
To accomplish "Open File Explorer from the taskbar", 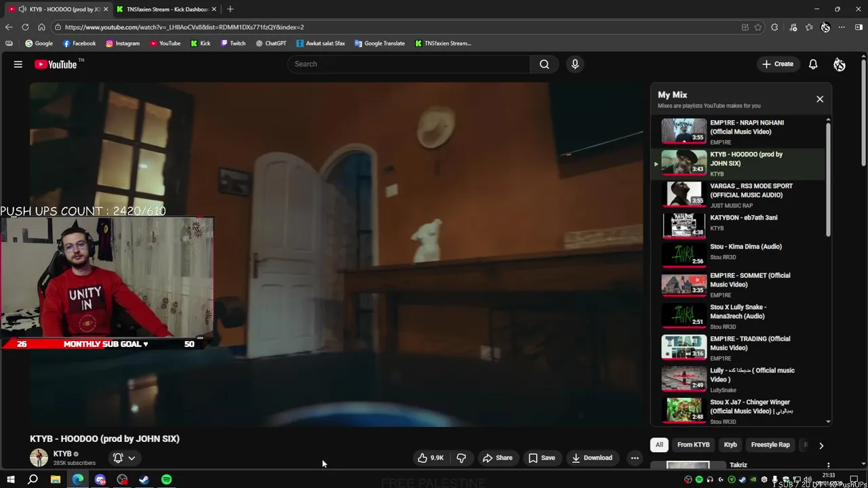I will [x=56, y=480].
